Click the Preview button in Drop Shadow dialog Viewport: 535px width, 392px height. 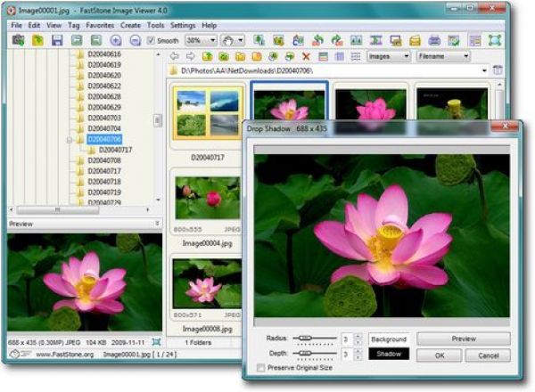tap(463, 339)
